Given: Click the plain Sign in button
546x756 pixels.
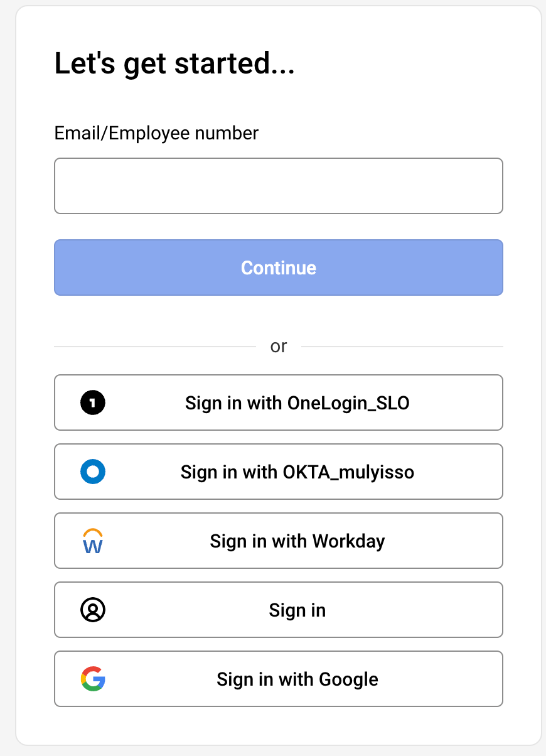Looking at the screenshot, I should point(279,610).
